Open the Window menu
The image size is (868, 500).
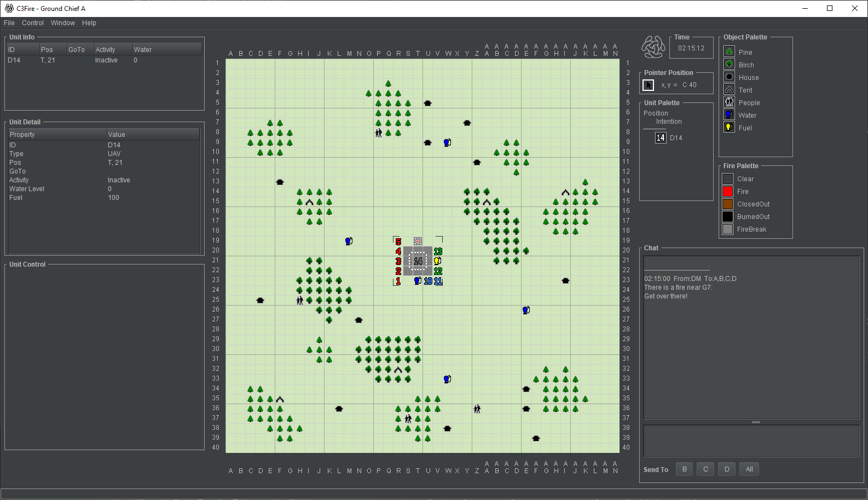[63, 23]
